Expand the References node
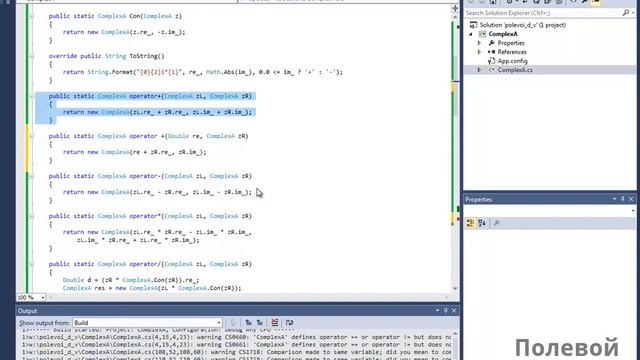This screenshot has width=640, height=360. (480, 52)
